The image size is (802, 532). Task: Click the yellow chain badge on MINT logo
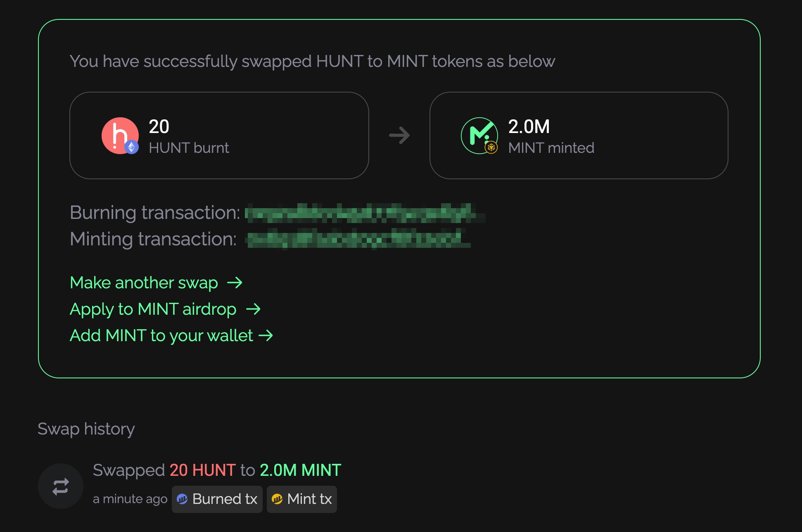(491, 147)
